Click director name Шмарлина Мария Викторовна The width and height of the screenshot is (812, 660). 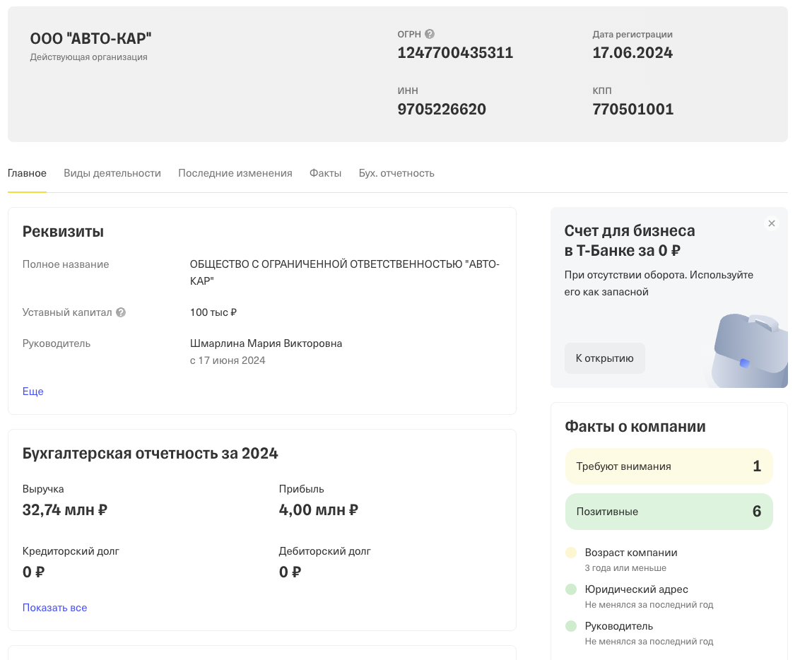pyautogui.click(x=266, y=343)
